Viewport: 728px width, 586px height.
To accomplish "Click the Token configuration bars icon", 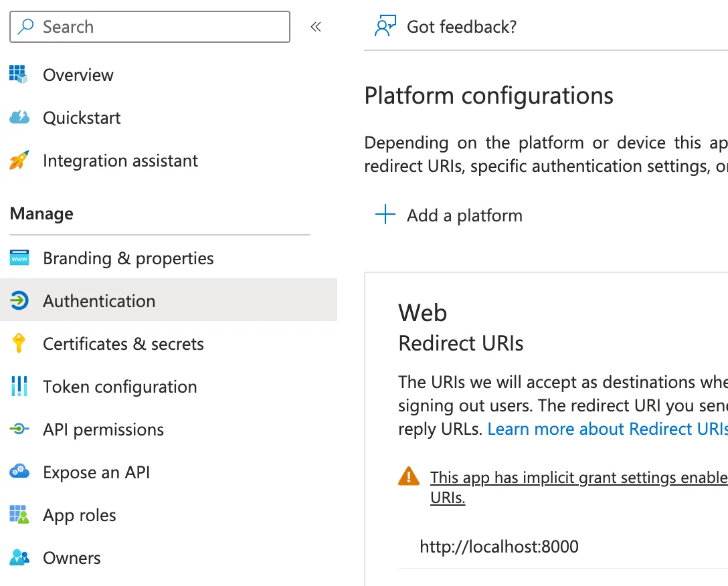I will tap(19, 386).
